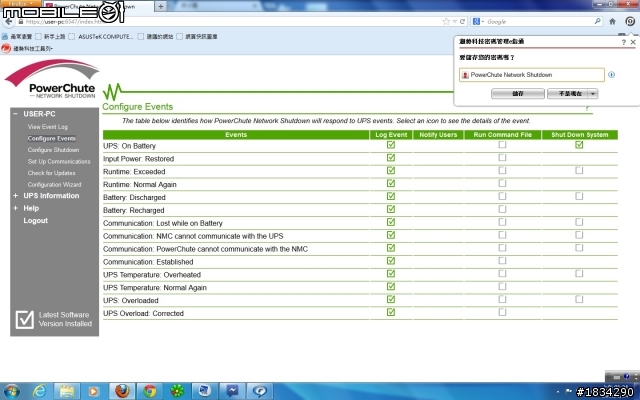Click the 'UPS Temperature: Normal Again' event text
This screenshot has width=640, height=400.
(155, 287)
